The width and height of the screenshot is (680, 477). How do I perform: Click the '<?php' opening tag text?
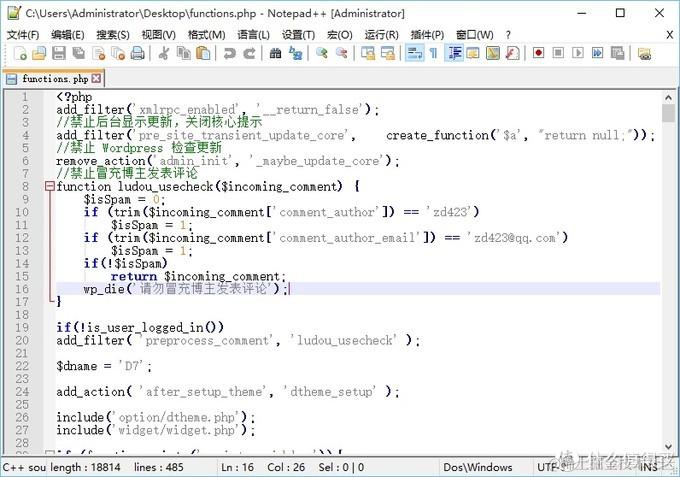(x=74, y=97)
